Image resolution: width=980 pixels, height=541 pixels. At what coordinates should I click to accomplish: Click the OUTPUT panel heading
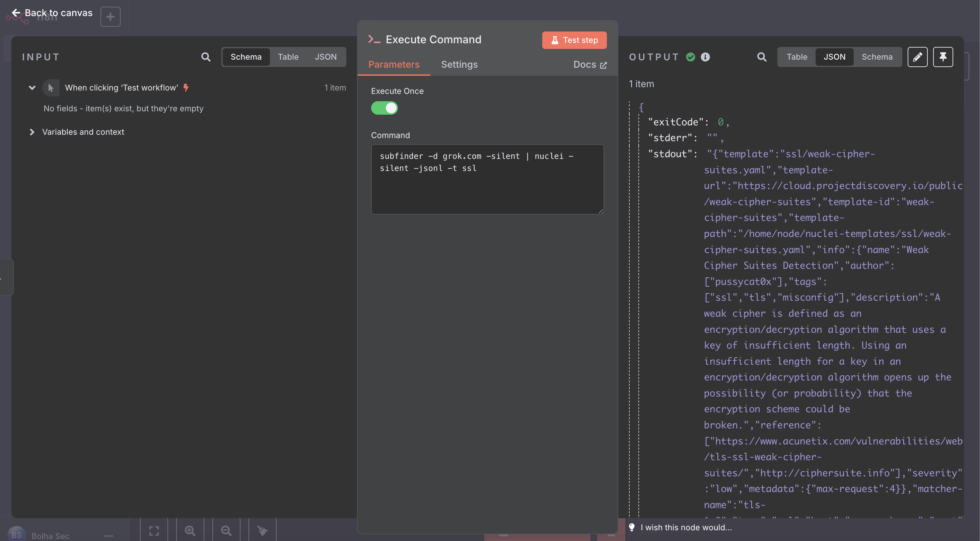(x=654, y=57)
